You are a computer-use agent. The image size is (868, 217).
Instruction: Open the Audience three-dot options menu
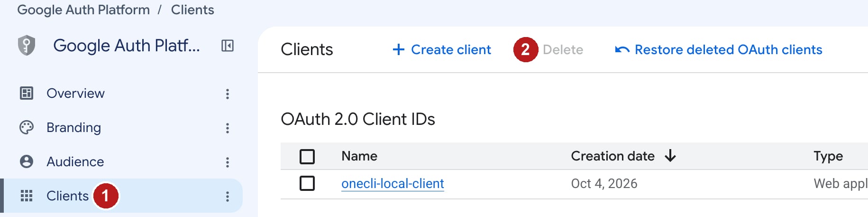pos(228,162)
